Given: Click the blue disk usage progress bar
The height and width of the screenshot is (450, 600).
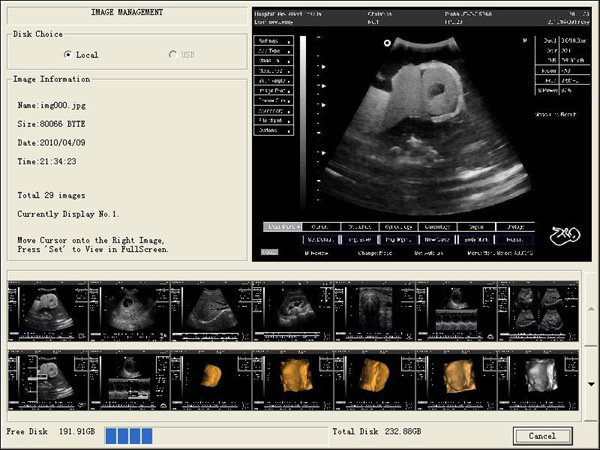Looking at the screenshot, I should (216, 436).
